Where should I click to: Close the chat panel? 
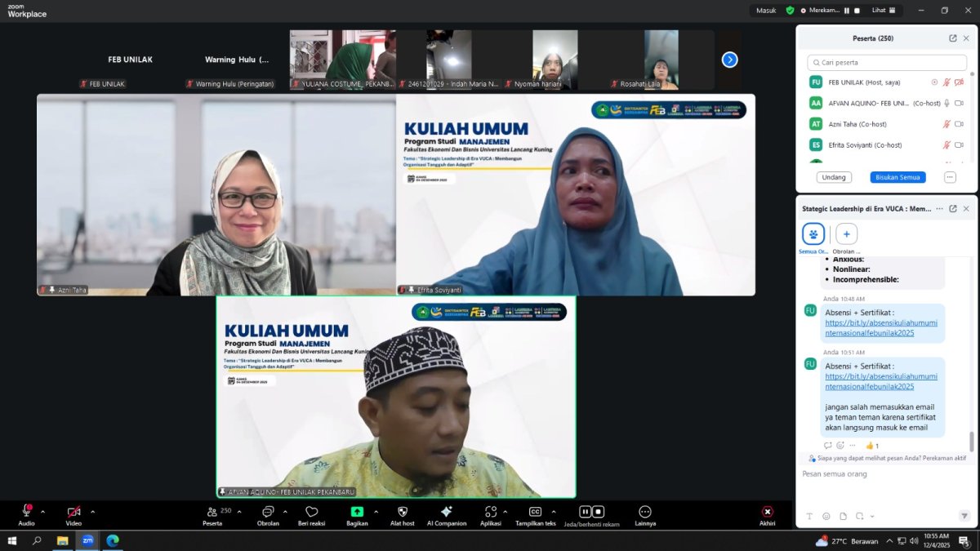click(967, 208)
